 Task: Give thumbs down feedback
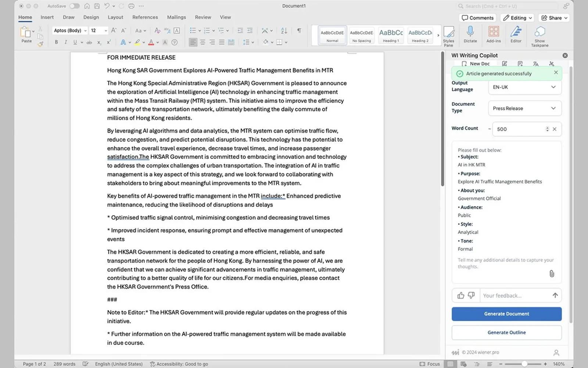(472, 295)
